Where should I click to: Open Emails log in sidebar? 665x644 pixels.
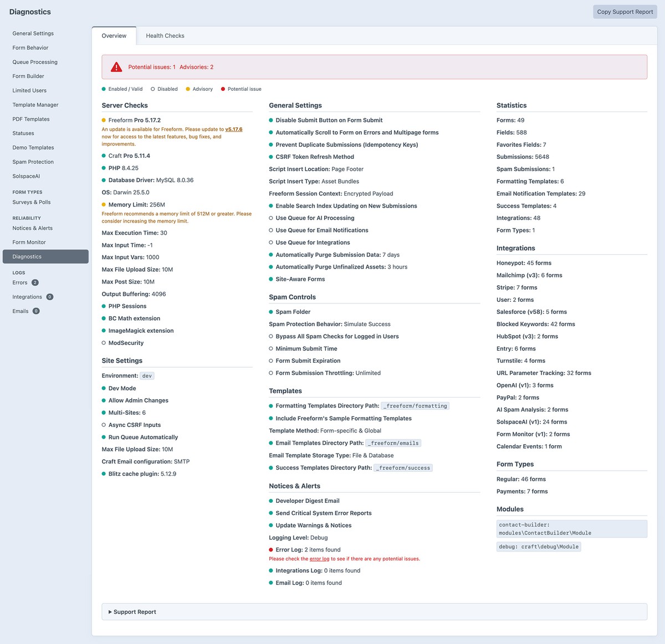tap(21, 311)
